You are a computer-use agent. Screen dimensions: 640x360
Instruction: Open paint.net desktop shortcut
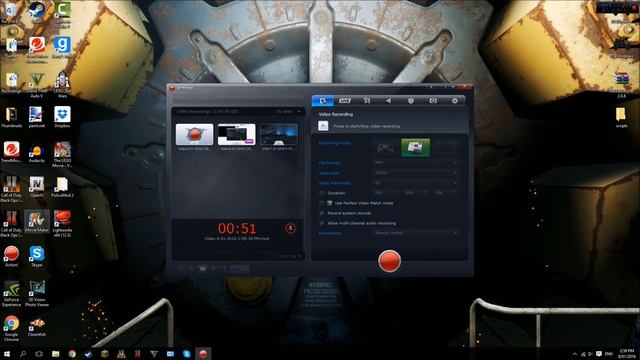37,117
